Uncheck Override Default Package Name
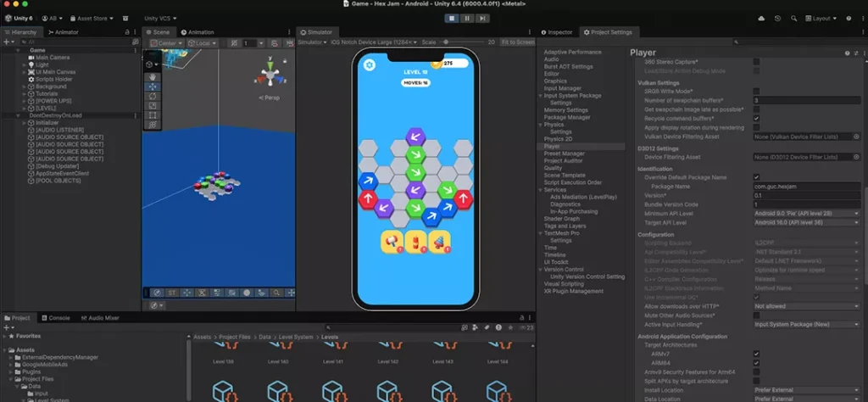Screen dimensions: 868x402 [x=756, y=177]
